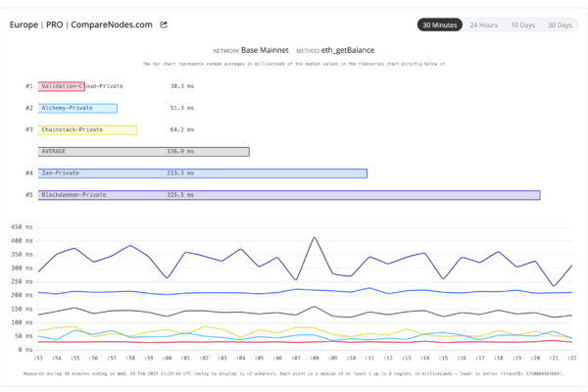This screenshot has width=588, height=392.
Task: Click the :08 time axis label
Action: [x=315, y=359]
